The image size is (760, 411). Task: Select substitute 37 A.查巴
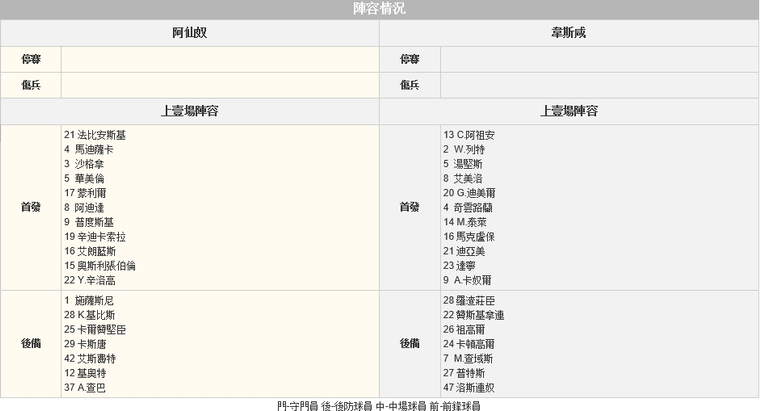[85, 388]
